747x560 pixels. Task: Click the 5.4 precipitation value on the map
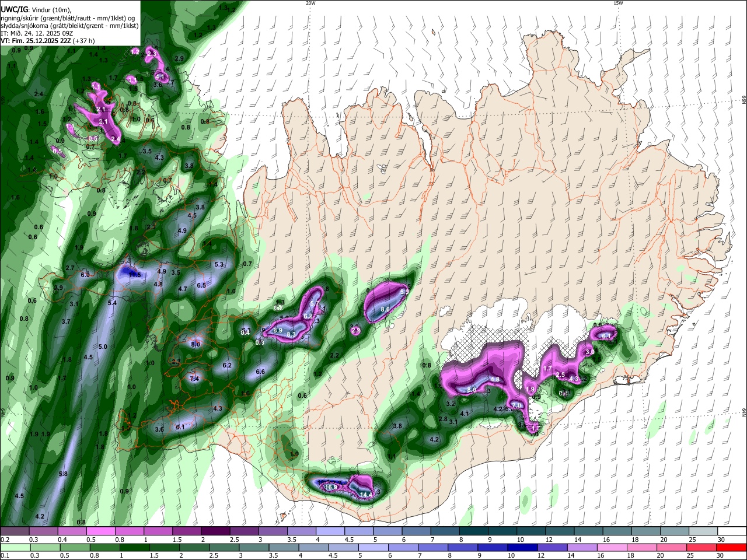click(113, 303)
